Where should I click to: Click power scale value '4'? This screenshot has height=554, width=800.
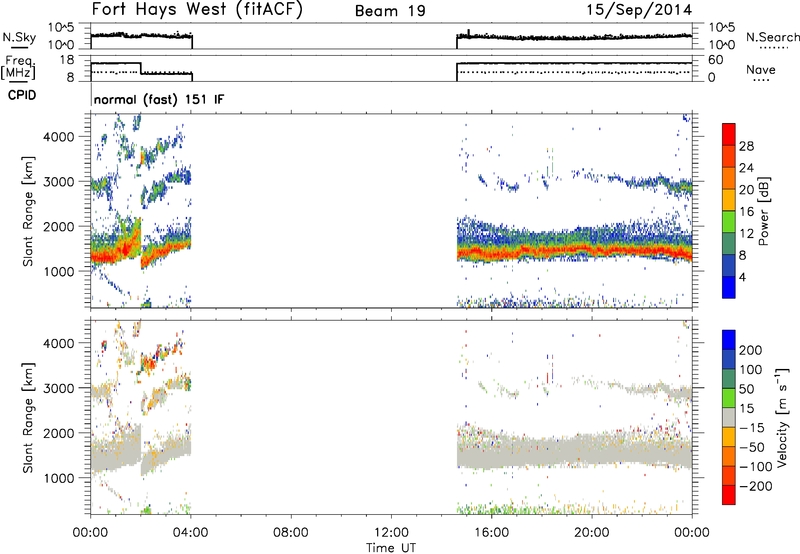point(742,277)
